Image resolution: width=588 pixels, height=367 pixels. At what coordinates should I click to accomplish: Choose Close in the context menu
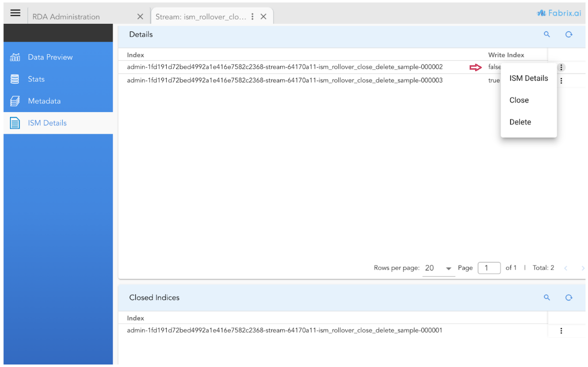click(519, 100)
